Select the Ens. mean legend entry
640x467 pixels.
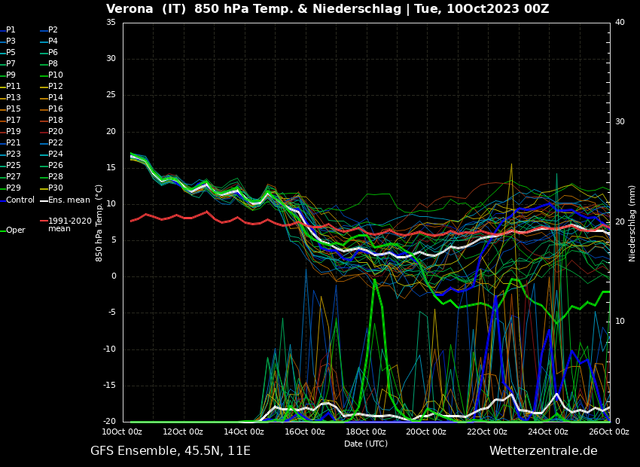(x=65, y=200)
